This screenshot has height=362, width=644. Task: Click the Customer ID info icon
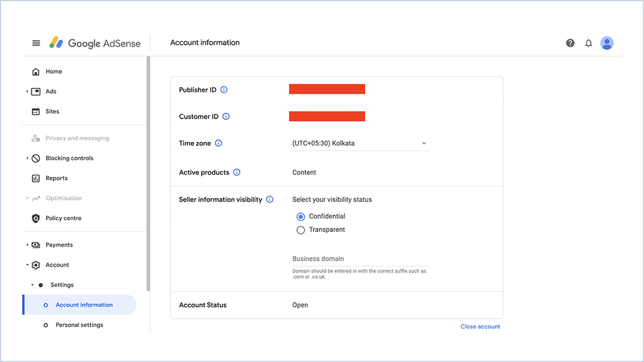[x=226, y=117]
